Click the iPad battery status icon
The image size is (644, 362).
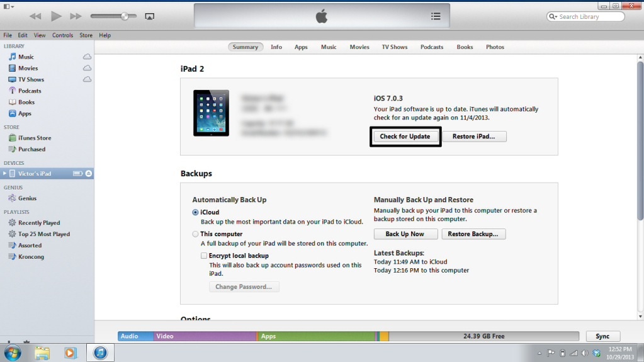(78, 173)
